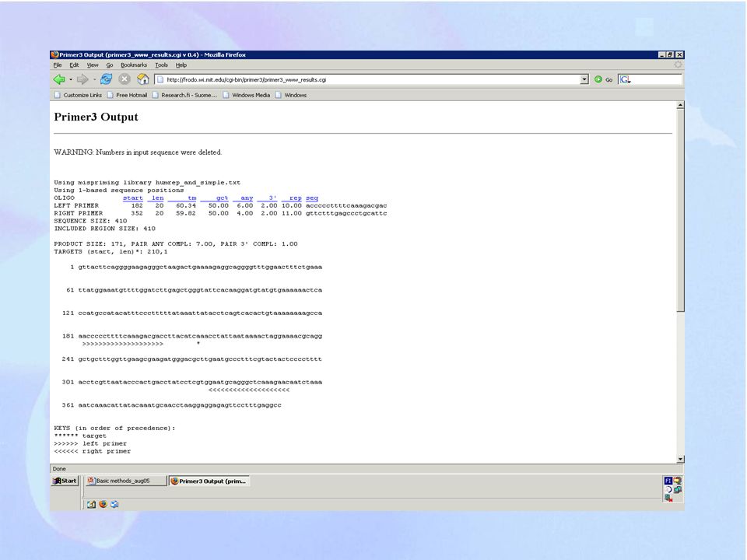Image resolution: width=747 pixels, height=560 pixels.
Task: Click the Start button on taskbar
Action: click(65, 481)
